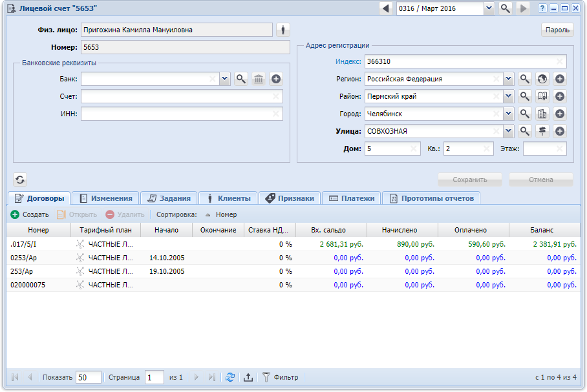
Task: Switch to Признаки tab
Action: point(290,198)
